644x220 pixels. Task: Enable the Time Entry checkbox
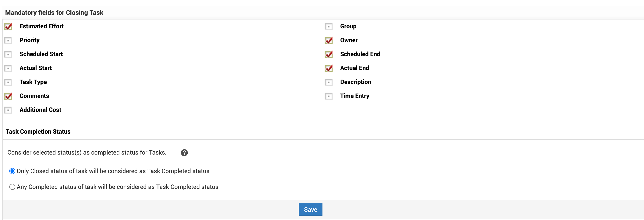tap(329, 96)
